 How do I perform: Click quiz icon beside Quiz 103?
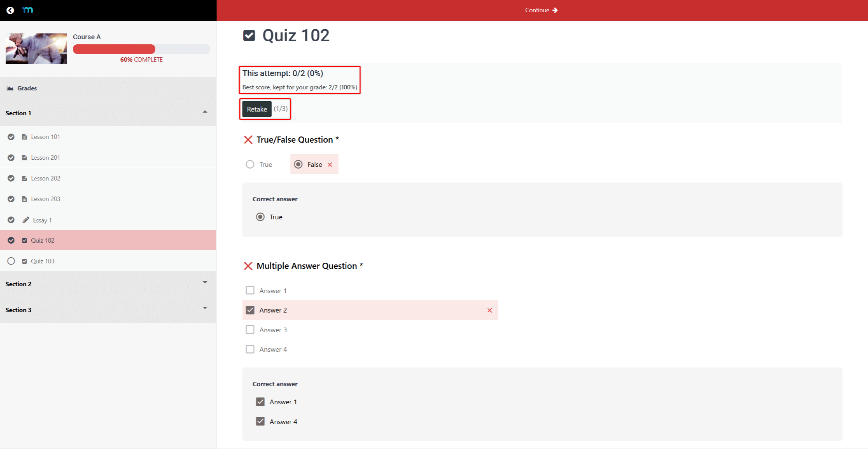click(x=24, y=261)
